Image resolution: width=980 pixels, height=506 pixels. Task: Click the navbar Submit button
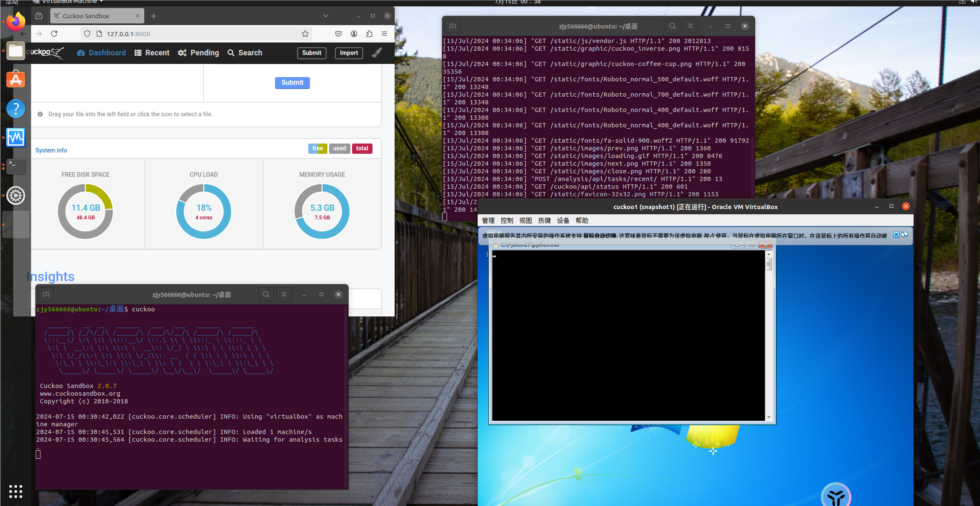[312, 53]
